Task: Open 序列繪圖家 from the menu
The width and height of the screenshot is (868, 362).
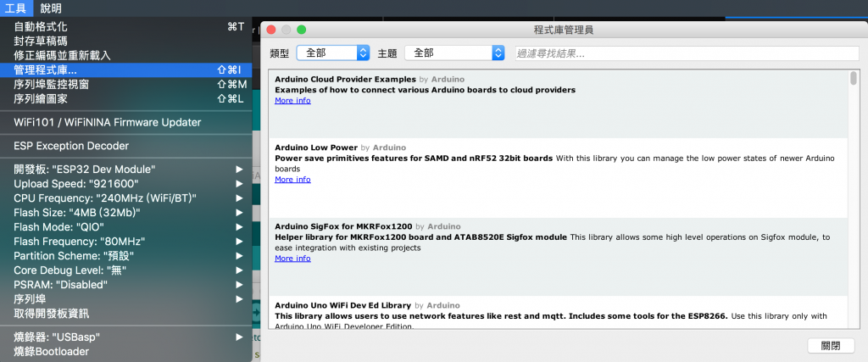Action: point(126,98)
